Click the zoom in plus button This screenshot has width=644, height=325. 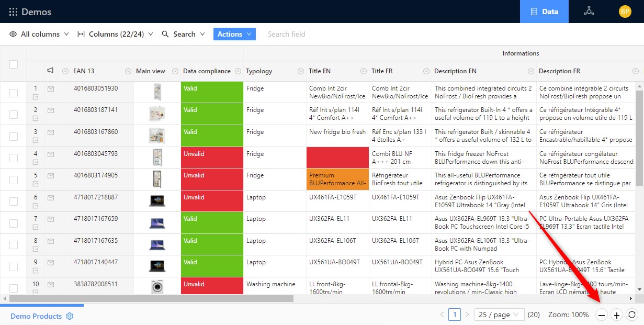pyautogui.click(x=617, y=315)
